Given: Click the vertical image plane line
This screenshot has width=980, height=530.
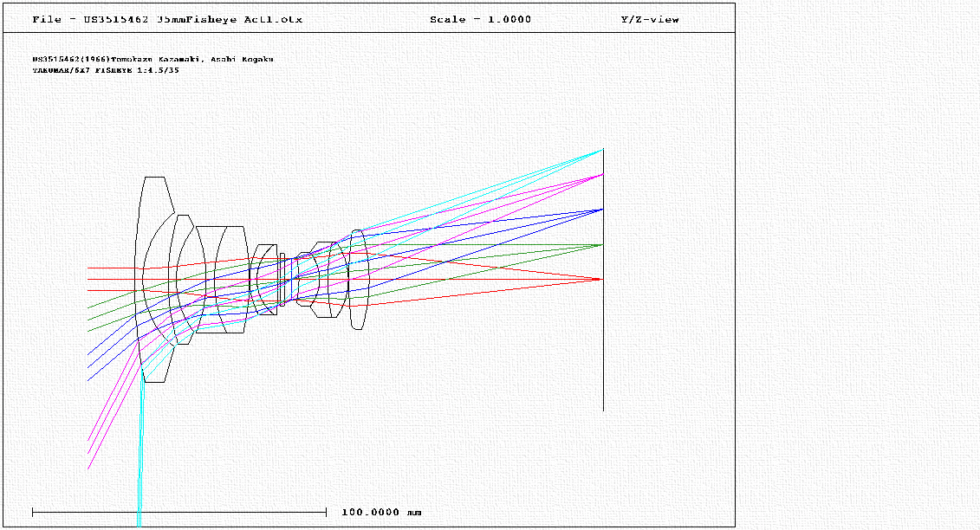Looking at the screenshot, I should tap(603, 280).
